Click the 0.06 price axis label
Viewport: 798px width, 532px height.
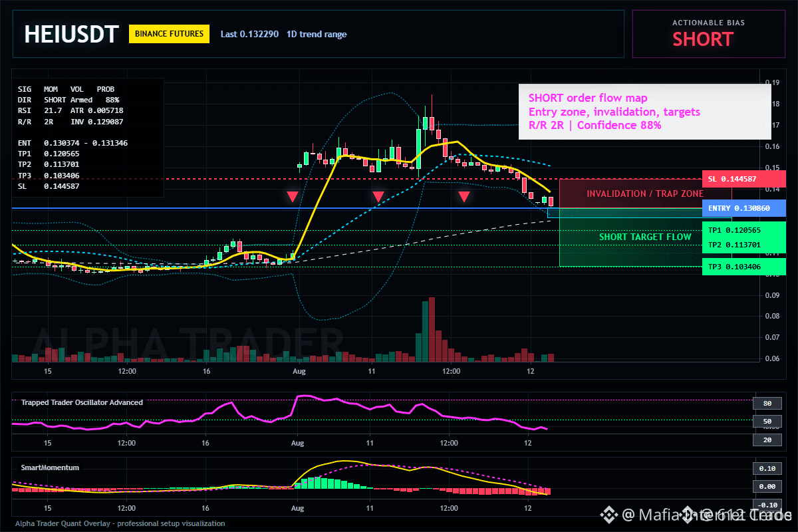click(772, 359)
